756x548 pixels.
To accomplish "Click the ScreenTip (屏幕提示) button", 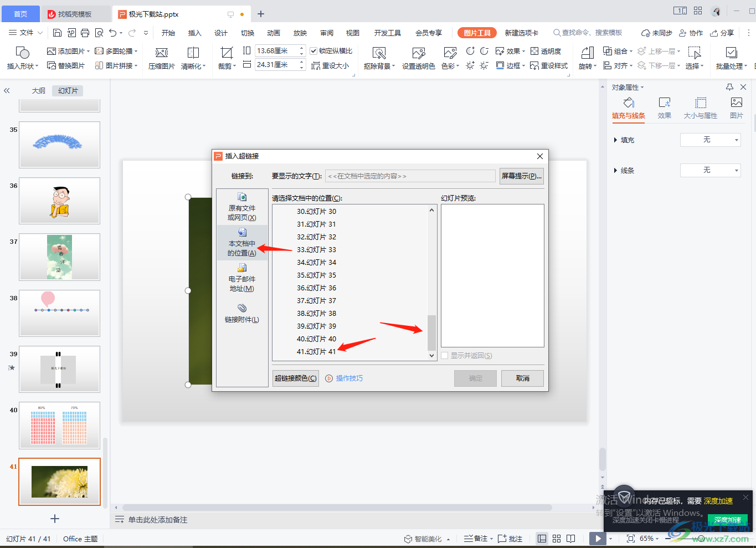I will pyautogui.click(x=521, y=176).
